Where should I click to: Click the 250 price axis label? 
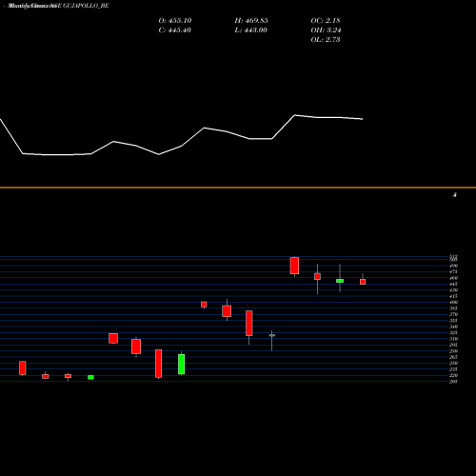[x=453, y=363]
